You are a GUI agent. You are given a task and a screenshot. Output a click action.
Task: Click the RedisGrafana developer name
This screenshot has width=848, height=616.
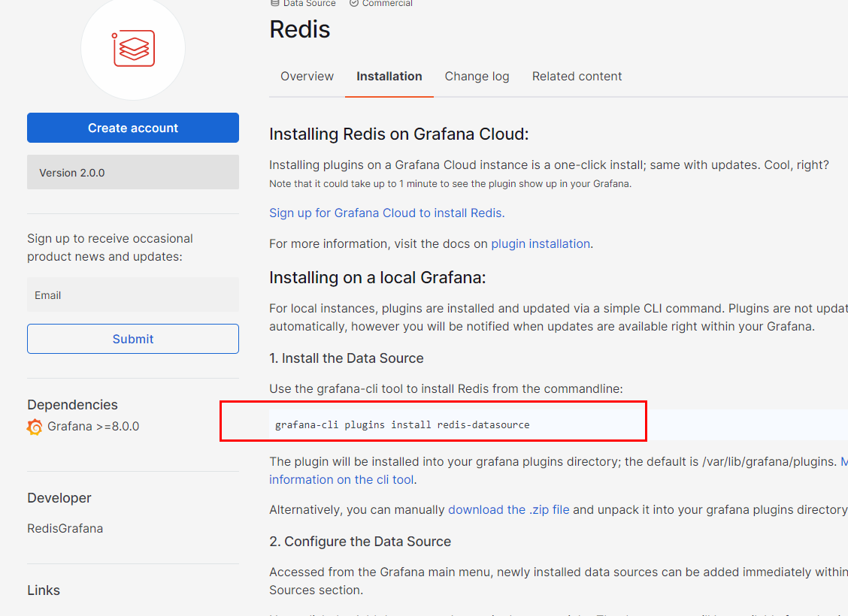click(65, 528)
